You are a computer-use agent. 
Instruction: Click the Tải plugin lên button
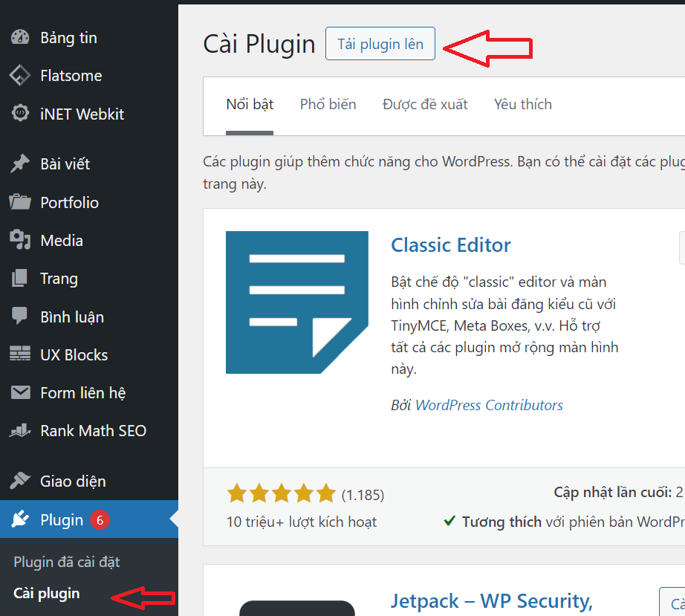[380, 44]
